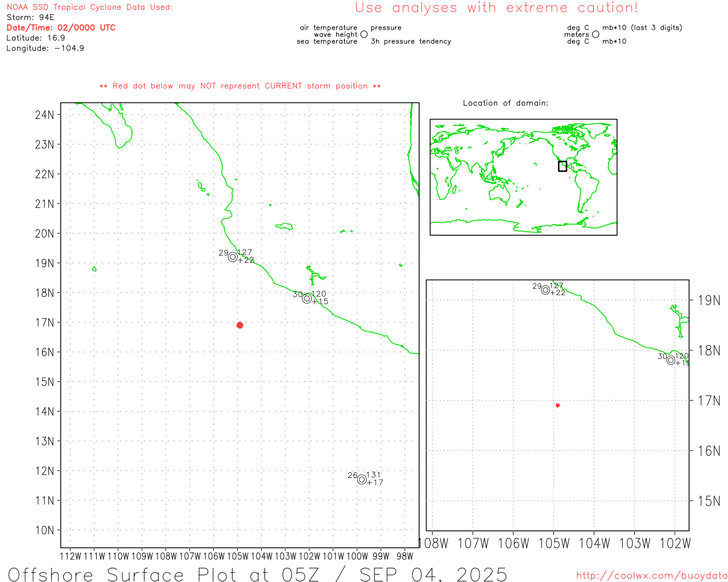Click the red storm dot in zoomed inset map
Viewport: 728px width, 582px height.
pyautogui.click(x=558, y=405)
